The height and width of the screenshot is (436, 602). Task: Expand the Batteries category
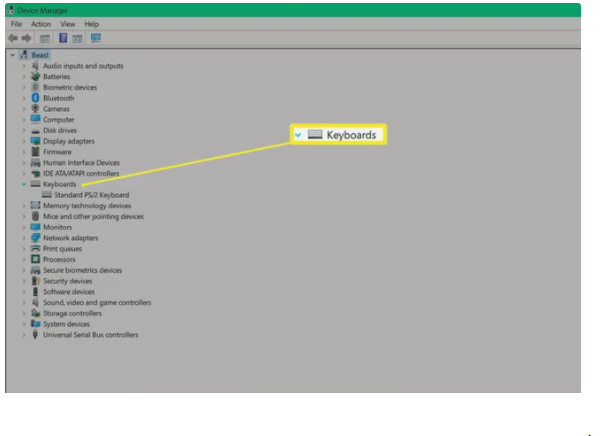[x=24, y=77]
